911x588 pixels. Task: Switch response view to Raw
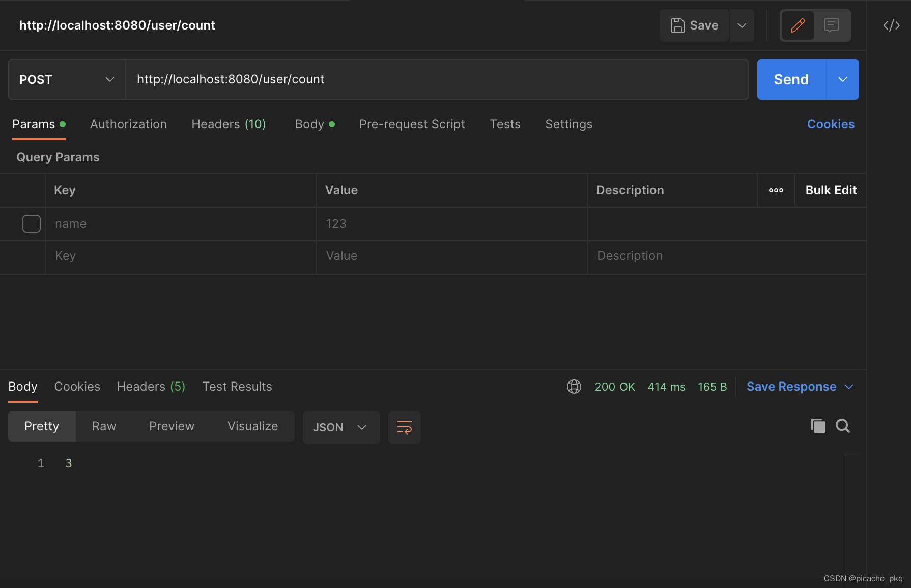tap(104, 426)
